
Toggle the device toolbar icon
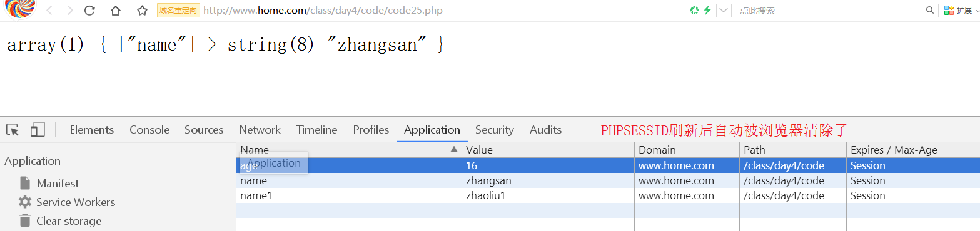[38, 130]
